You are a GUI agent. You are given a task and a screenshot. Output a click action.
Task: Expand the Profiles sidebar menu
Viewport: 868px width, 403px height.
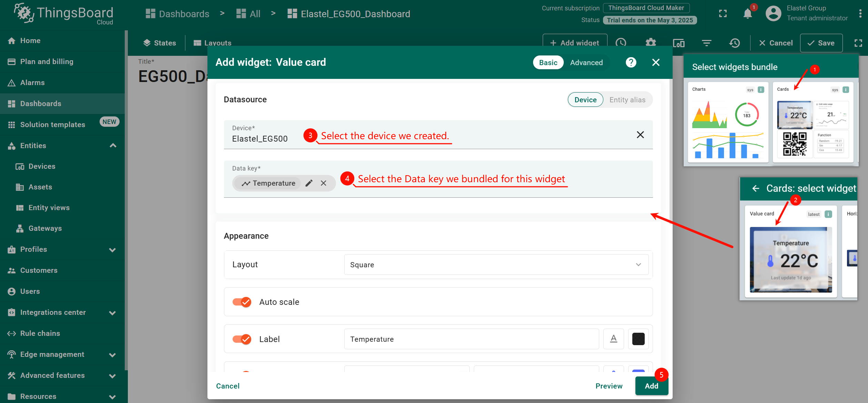(113, 249)
